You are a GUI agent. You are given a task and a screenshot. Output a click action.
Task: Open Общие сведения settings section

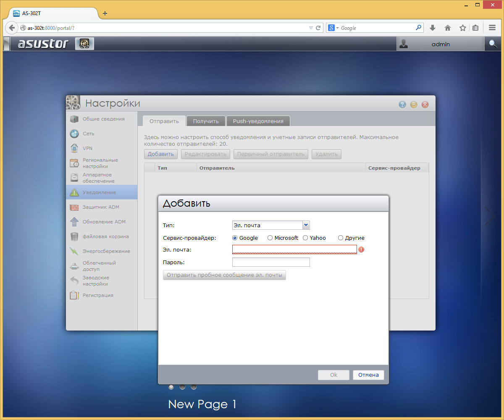pos(102,119)
